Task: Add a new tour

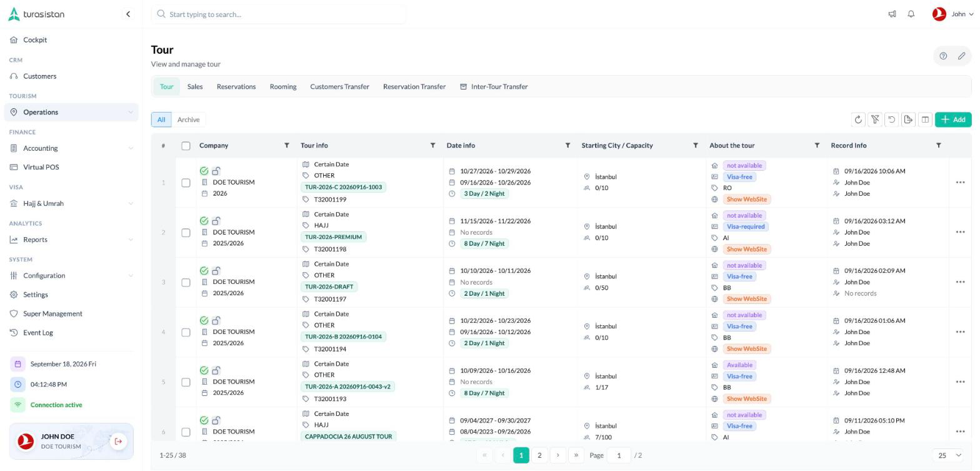Action: [953, 119]
